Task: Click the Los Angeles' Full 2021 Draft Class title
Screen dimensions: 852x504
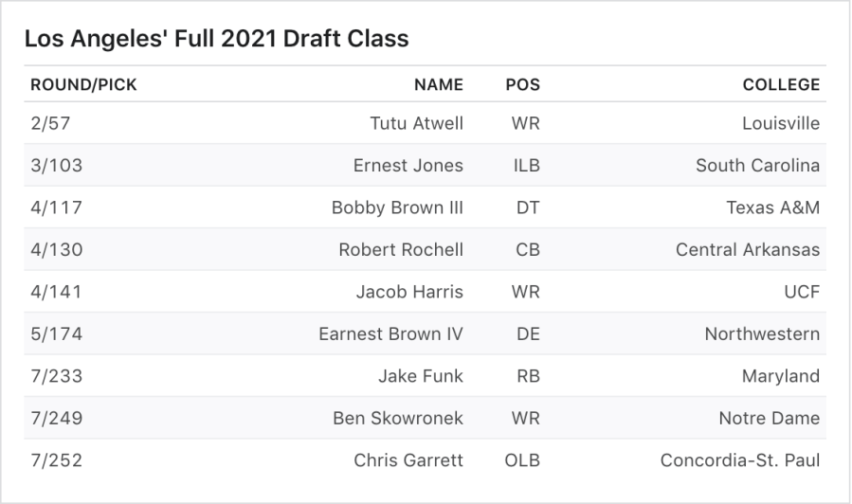Action: coord(216,39)
